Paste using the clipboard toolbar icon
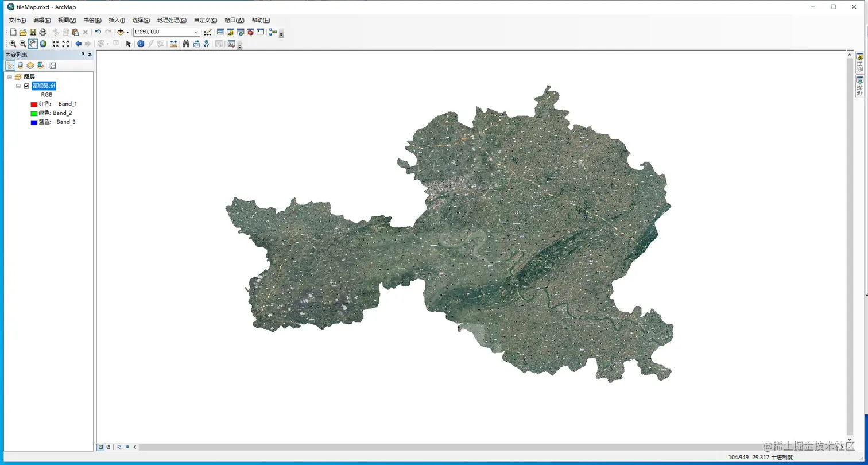868x465 pixels. click(75, 32)
